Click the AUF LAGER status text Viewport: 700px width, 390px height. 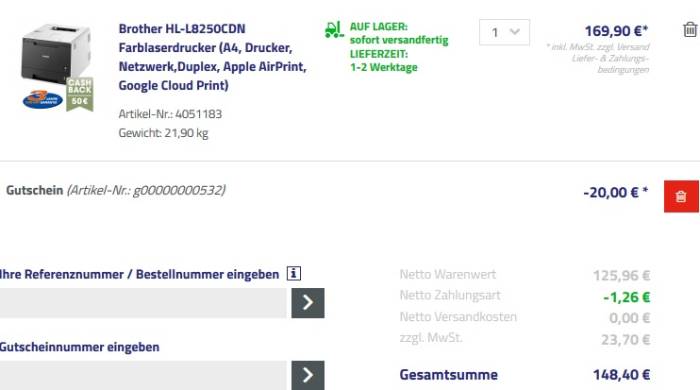(x=379, y=26)
